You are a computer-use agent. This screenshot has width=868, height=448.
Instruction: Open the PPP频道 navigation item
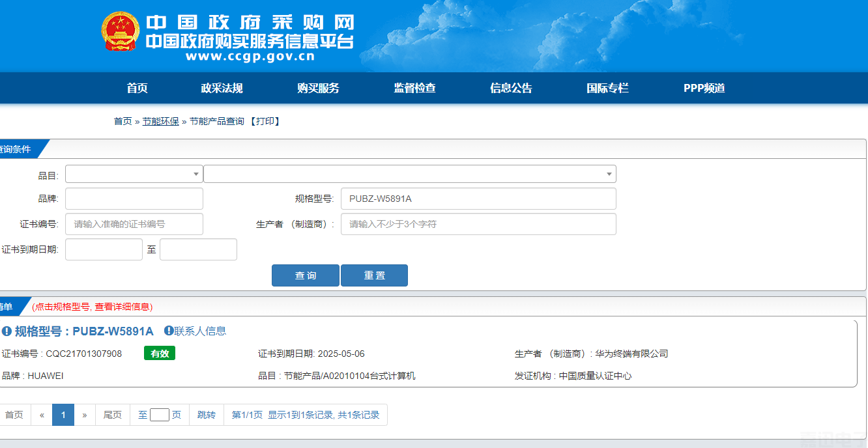[704, 88]
